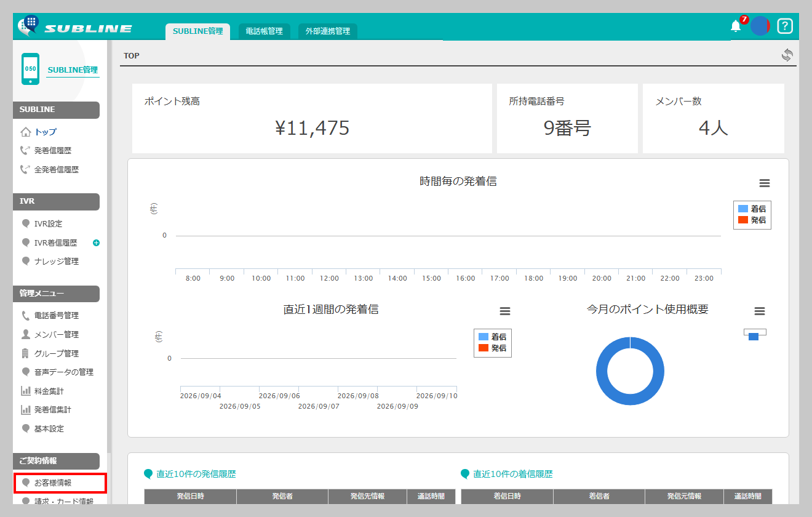The height and width of the screenshot is (517, 812).
Task: Click the ポイント残高 ¥11,475 card
Action: 312,118
